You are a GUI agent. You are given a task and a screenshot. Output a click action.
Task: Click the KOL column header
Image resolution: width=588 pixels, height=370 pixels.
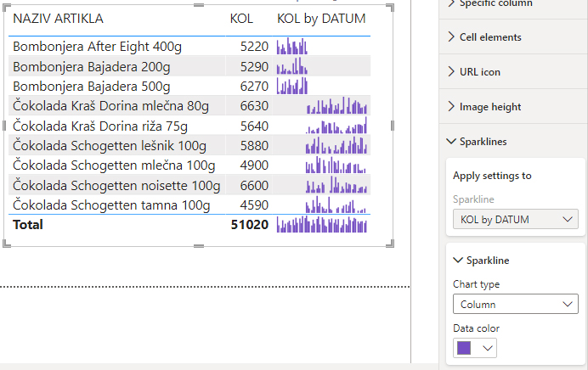[241, 19]
